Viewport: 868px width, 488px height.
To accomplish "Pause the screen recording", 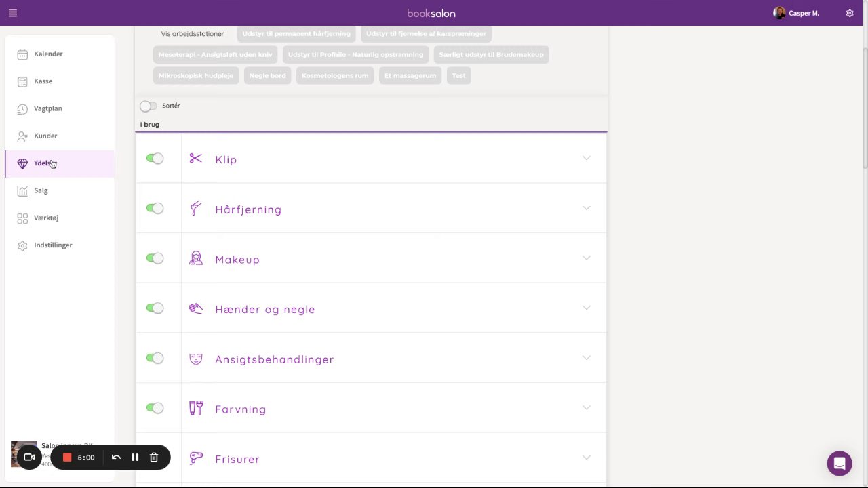I will [x=135, y=457].
